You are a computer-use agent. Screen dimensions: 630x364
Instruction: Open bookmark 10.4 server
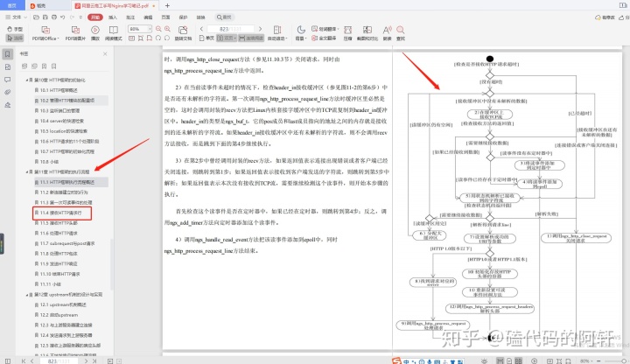coord(62,121)
